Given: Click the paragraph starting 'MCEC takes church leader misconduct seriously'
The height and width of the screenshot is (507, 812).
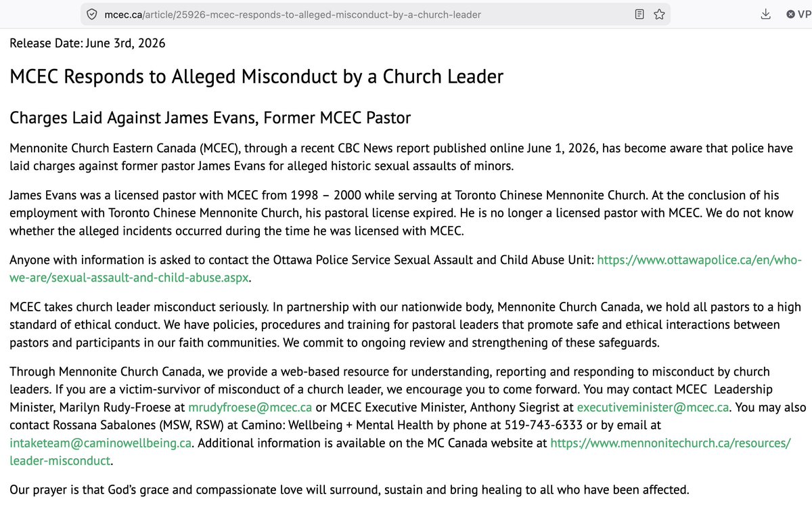Looking at the screenshot, I should (x=405, y=325).
